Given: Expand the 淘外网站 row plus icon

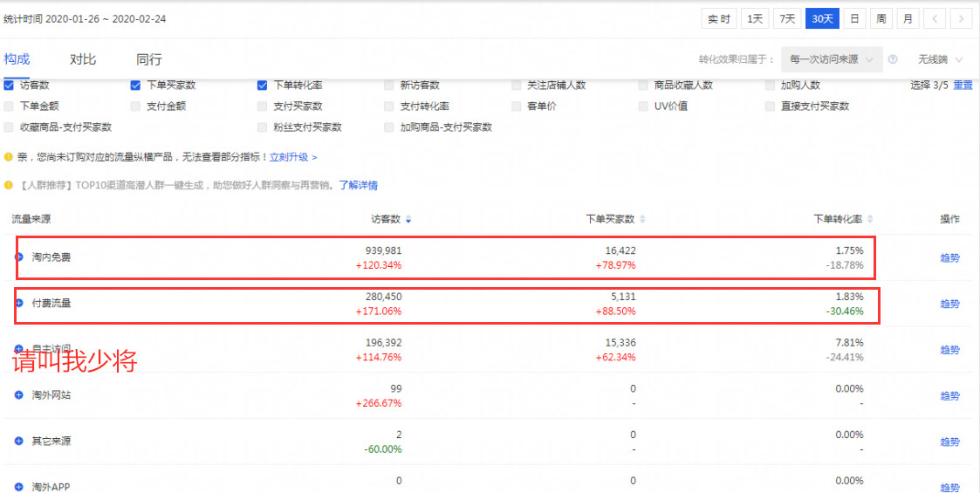Looking at the screenshot, I should click(19, 395).
